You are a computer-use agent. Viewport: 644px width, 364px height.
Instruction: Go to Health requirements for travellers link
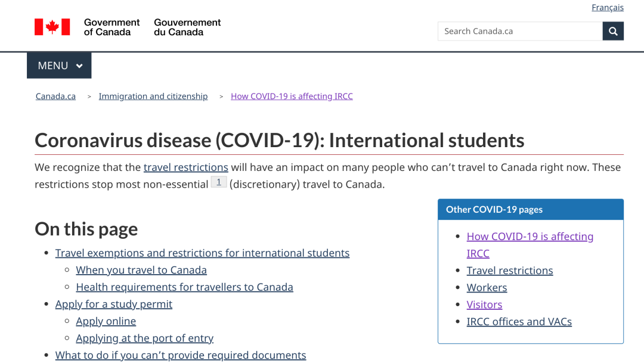tap(184, 287)
